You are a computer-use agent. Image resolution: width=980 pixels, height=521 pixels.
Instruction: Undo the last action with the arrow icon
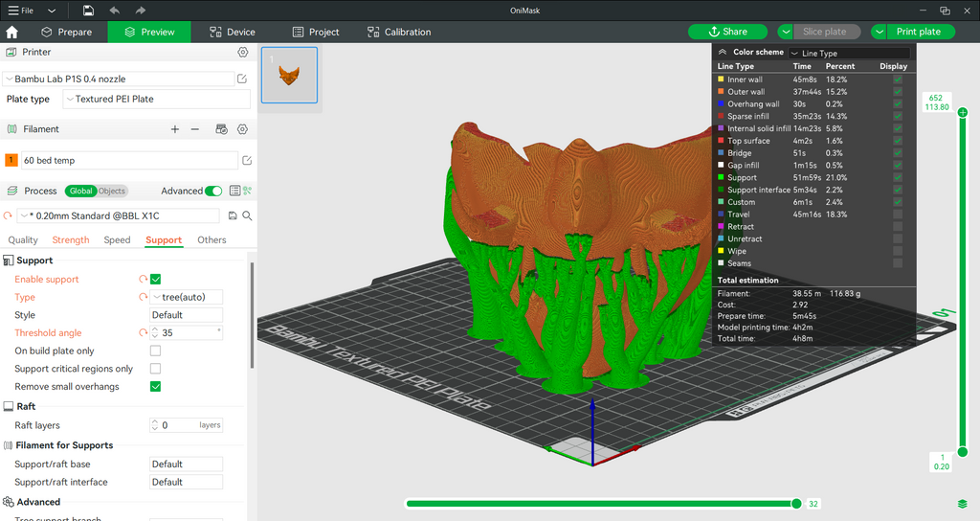tap(115, 10)
